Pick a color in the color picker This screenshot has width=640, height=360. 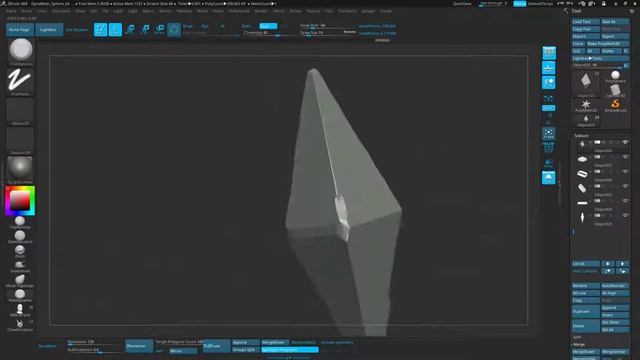point(20,200)
